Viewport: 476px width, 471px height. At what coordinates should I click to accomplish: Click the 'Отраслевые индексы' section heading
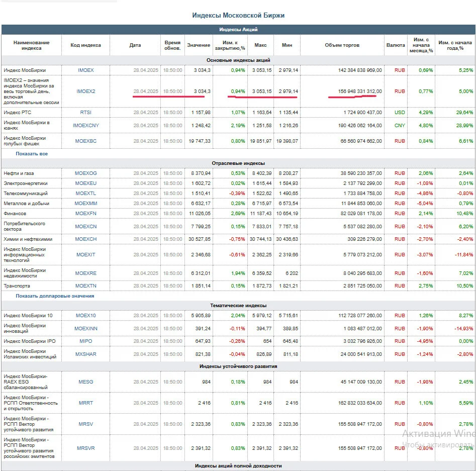(238, 163)
